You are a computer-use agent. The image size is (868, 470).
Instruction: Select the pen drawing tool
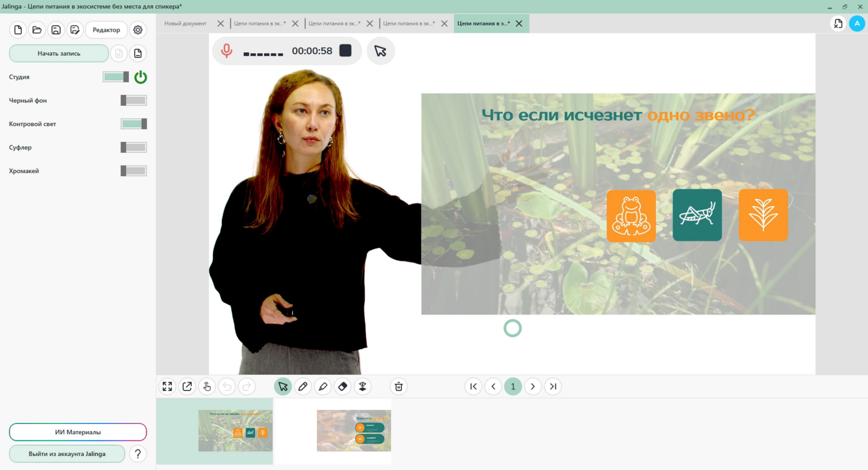(303, 386)
